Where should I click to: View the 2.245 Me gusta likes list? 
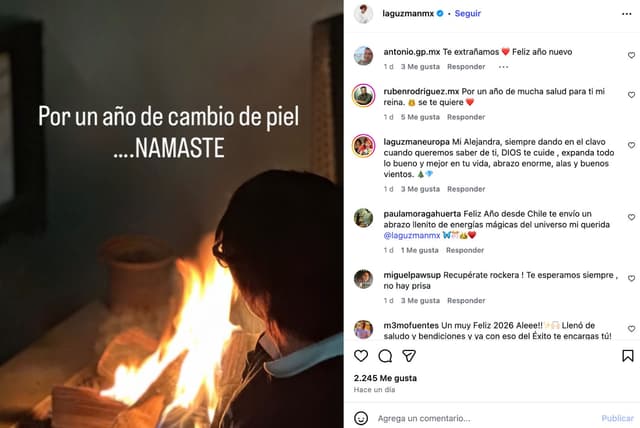[x=385, y=378]
